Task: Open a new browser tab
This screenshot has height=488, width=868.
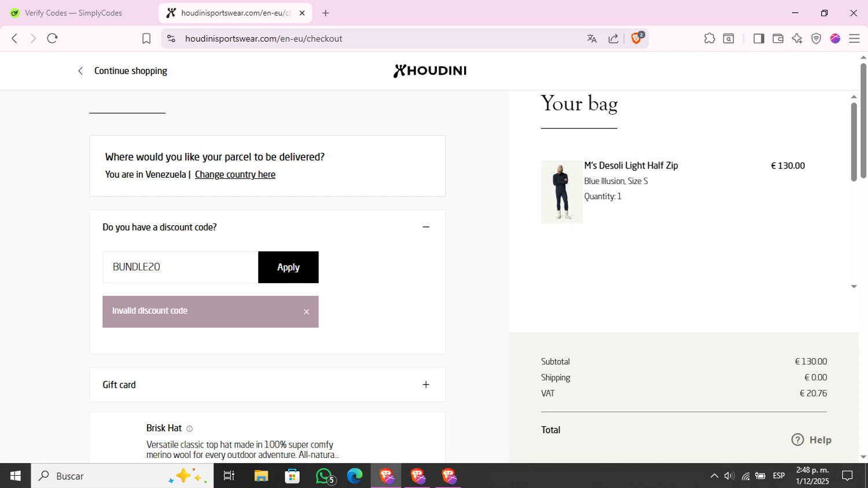Action: pyautogui.click(x=326, y=13)
